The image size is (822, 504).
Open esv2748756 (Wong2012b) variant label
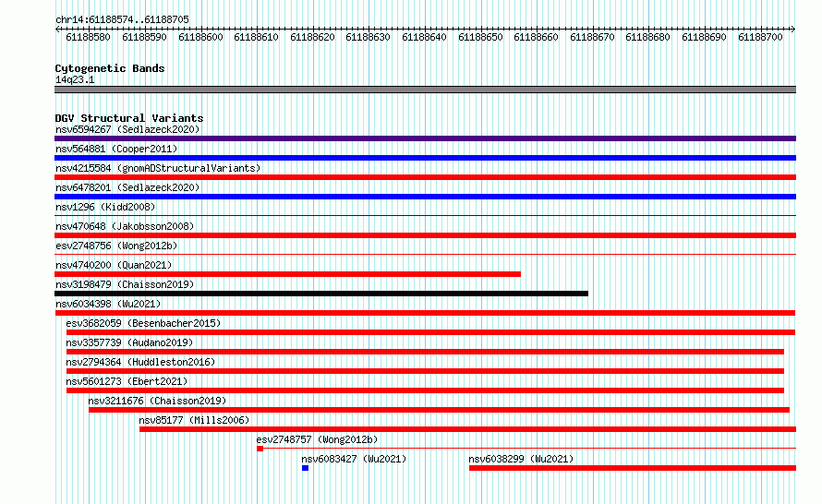[116, 246]
